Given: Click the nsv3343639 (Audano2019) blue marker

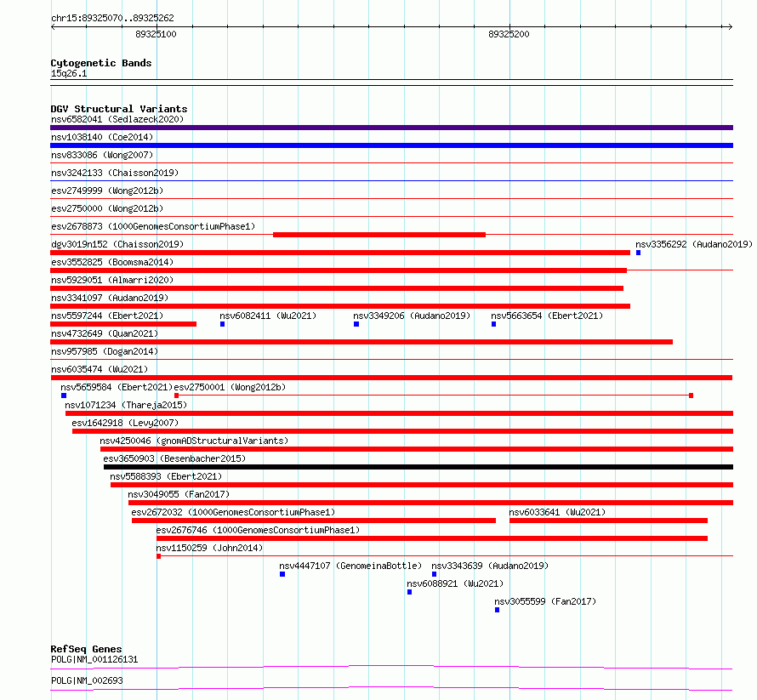Looking at the screenshot, I should coord(434,574).
